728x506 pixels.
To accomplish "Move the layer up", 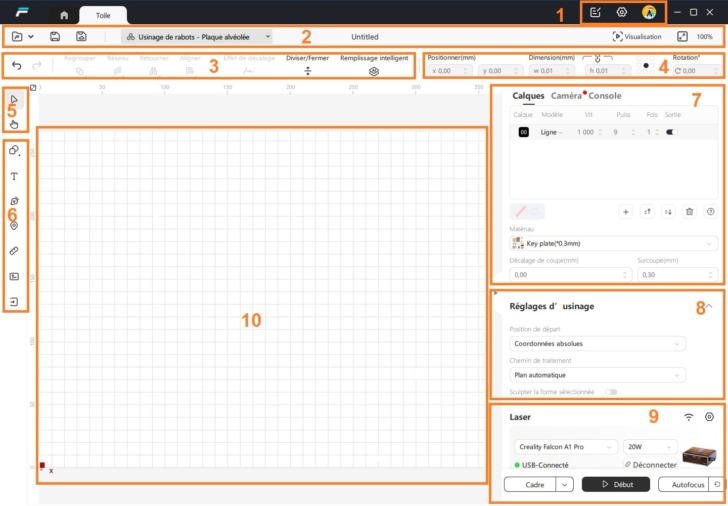I will click(x=647, y=212).
